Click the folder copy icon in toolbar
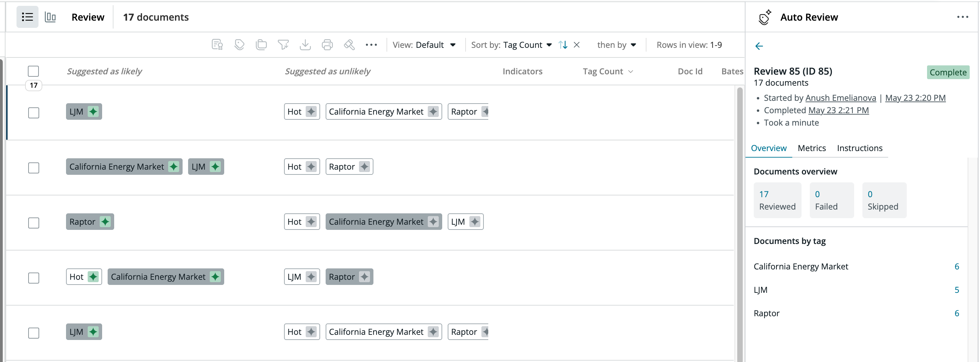 tap(261, 45)
